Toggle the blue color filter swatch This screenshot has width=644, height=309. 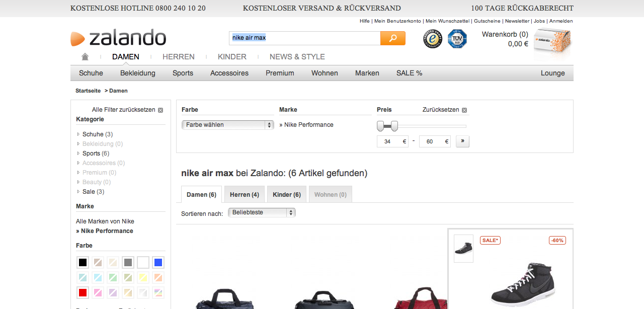click(158, 263)
